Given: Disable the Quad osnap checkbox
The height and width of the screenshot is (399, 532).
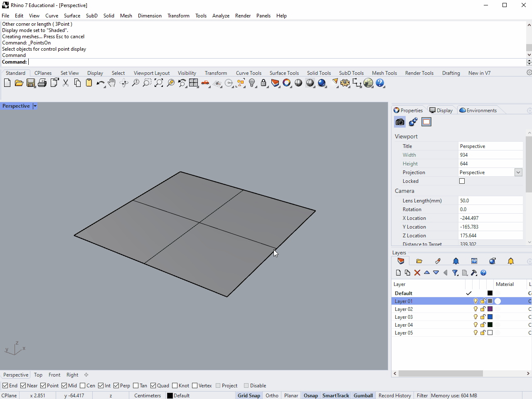Looking at the screenshot, I should 153,386.
